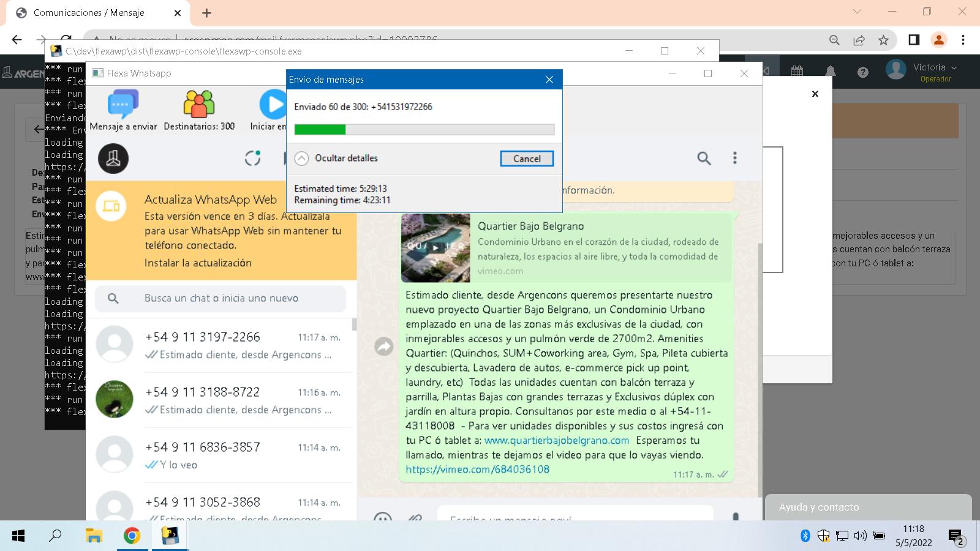Bookmark this page with star icon
Viewport: 980px width, 551px height.
pos(883,40)
